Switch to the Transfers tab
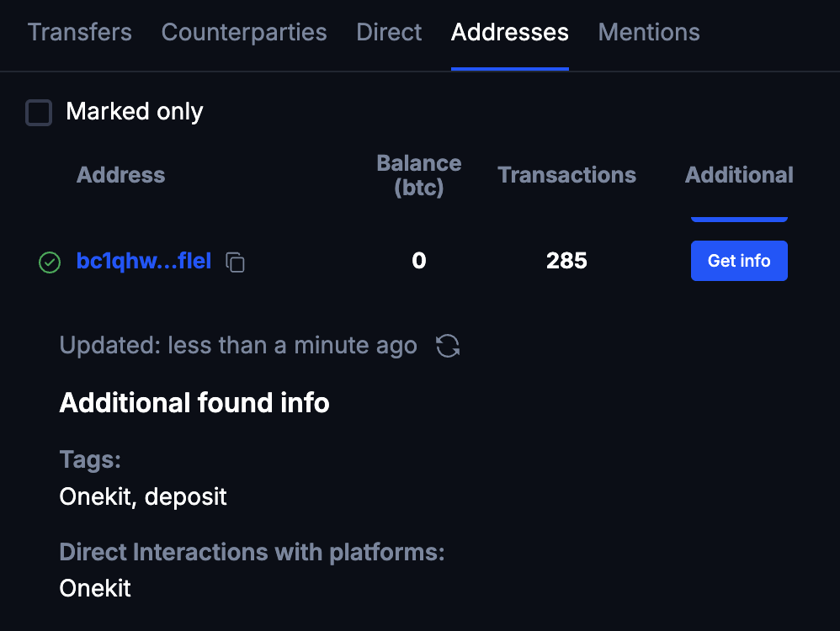This screenshot has width=840, height=631. [x=79, y=32]
